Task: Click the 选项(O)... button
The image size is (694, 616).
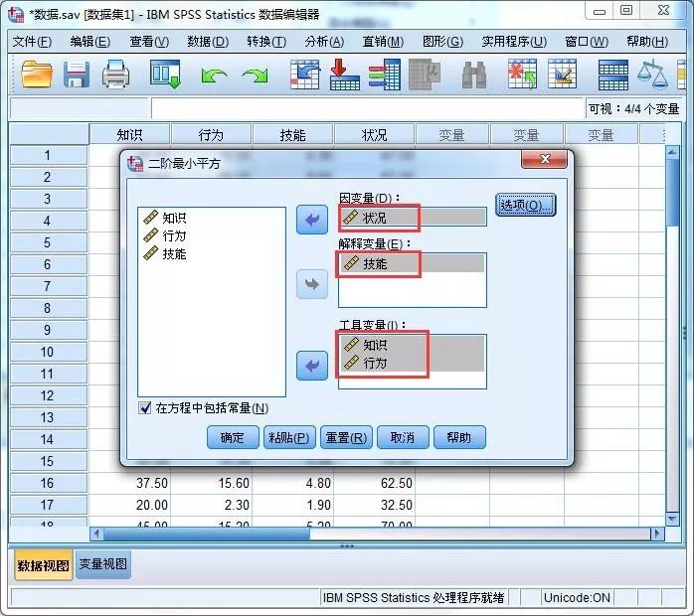Action: pos(525,205)
